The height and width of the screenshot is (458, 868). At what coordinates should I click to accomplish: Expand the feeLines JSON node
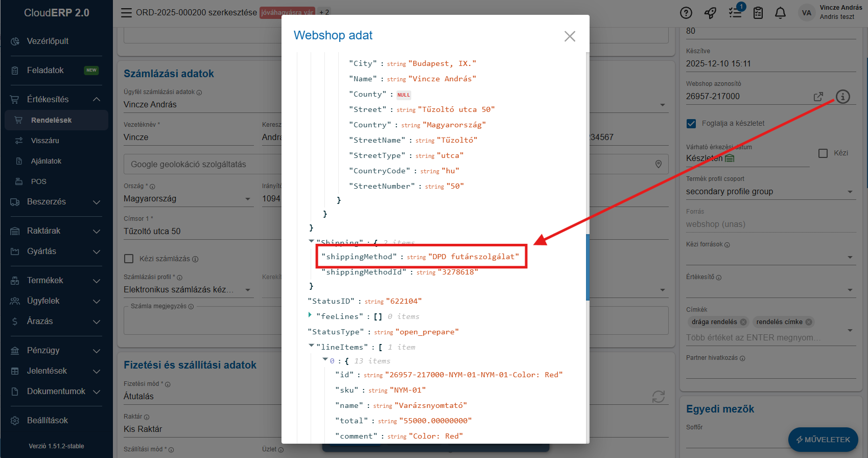pyautogui.click(x=310, y=315)
